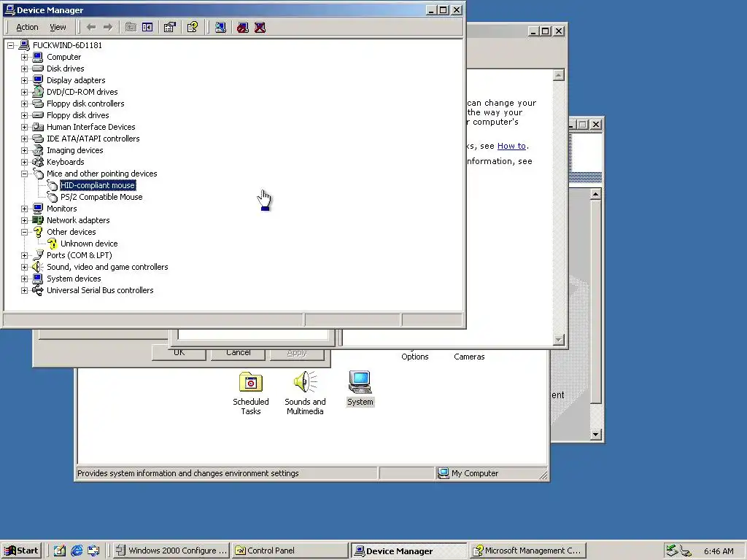This screenshot has height=560, width=747.
Task: Click the Up one level folder icon
Action: click(x=131, y=27)
